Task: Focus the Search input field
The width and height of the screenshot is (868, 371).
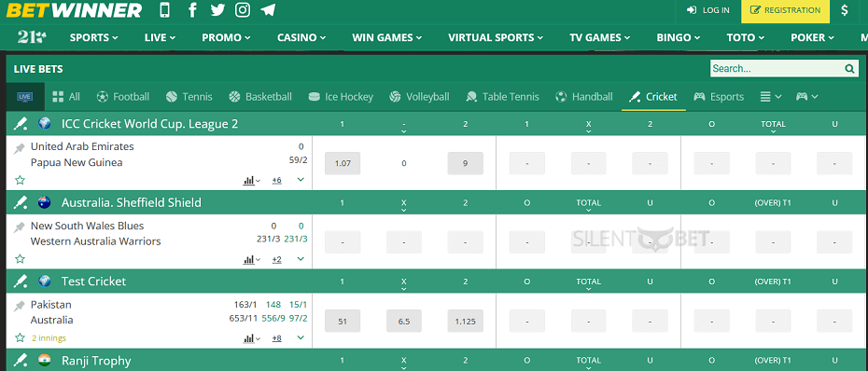Action: pos(777,69)
